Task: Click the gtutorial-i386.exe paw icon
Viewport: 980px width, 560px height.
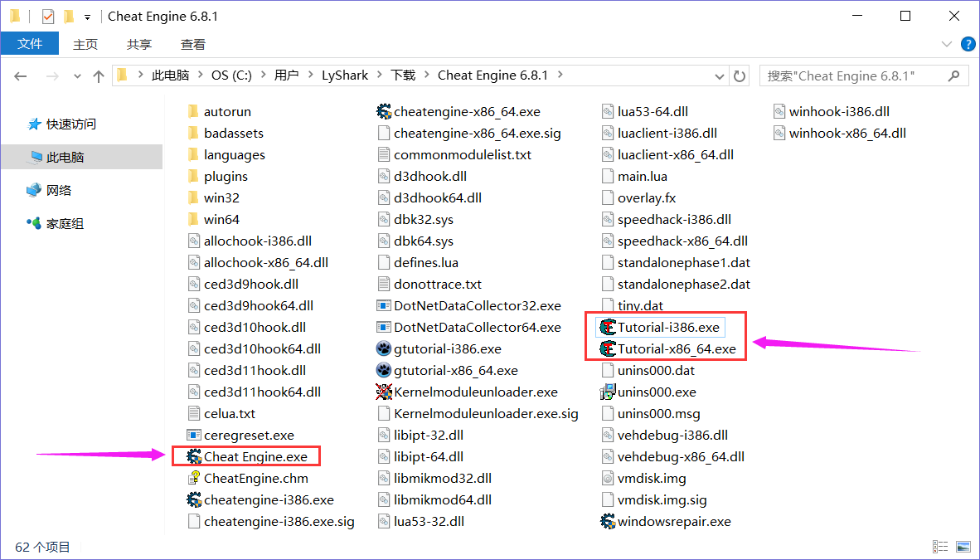Action: pos(384,348)
